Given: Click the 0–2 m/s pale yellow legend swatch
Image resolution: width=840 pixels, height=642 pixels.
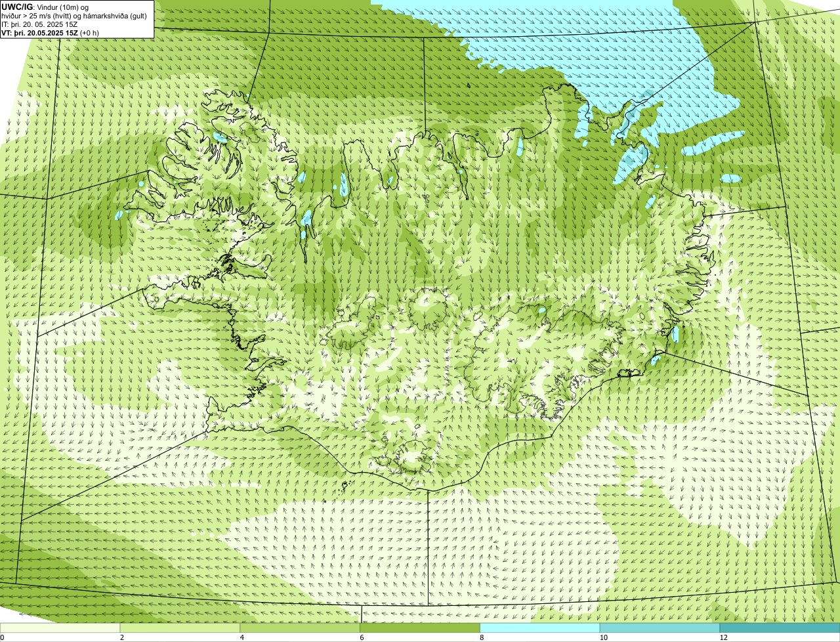Looking at the screenshot, I should click(60, 628).
